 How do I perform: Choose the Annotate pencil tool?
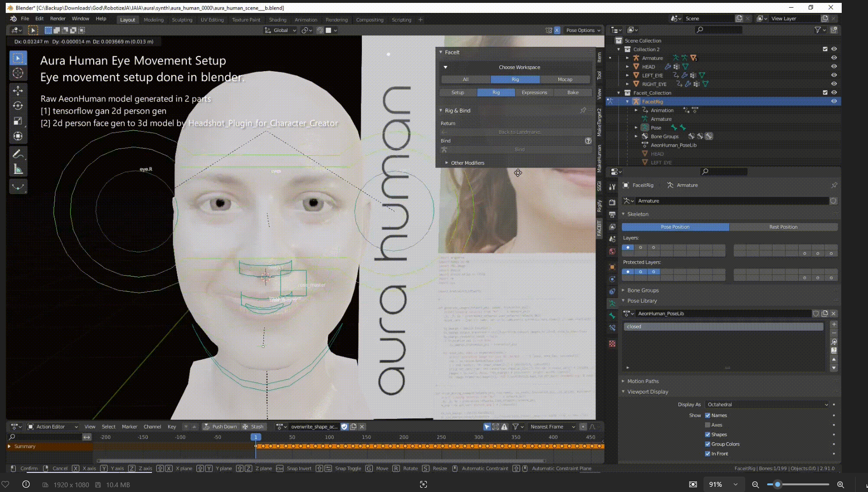[x=18, y=154]
